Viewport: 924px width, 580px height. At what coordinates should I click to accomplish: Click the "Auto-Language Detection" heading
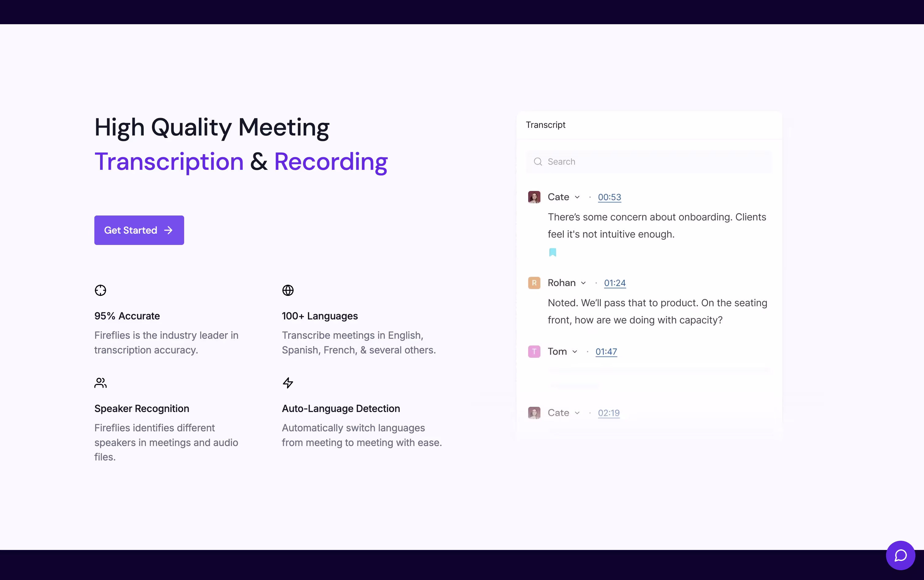click(341, 409)
